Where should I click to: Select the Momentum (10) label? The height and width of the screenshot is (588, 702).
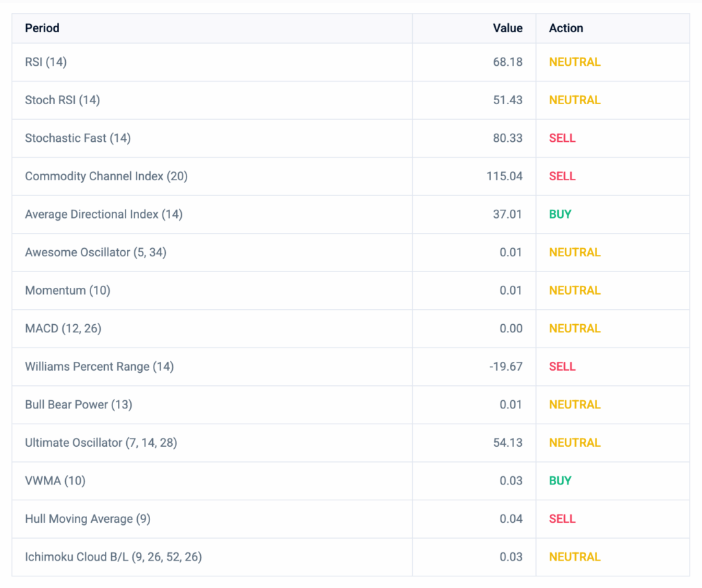pyautogui.click(x=68, y=290)
